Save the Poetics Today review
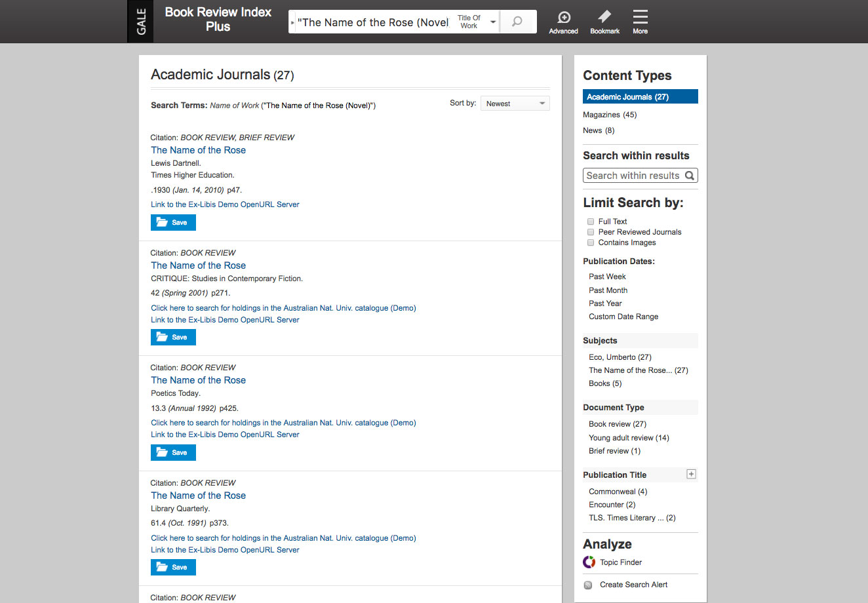This screenshot has width=868, height=603. [x=173, y=452]
